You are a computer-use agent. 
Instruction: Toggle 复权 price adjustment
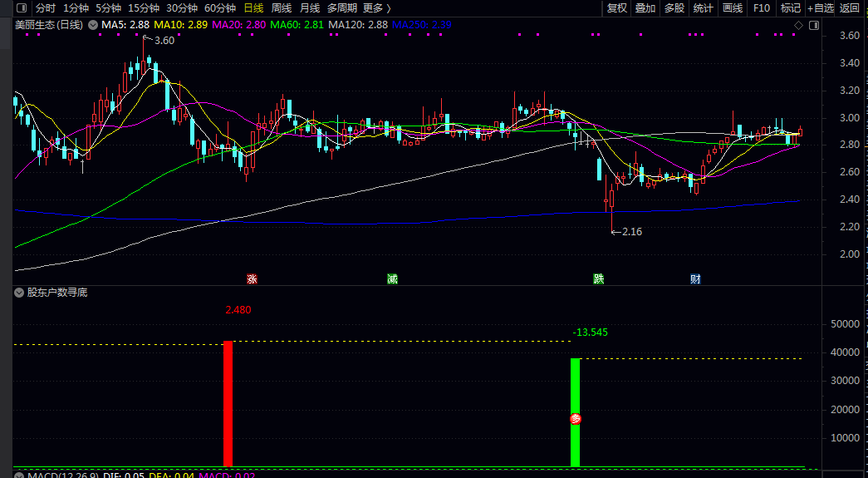[x=617, y=7]
